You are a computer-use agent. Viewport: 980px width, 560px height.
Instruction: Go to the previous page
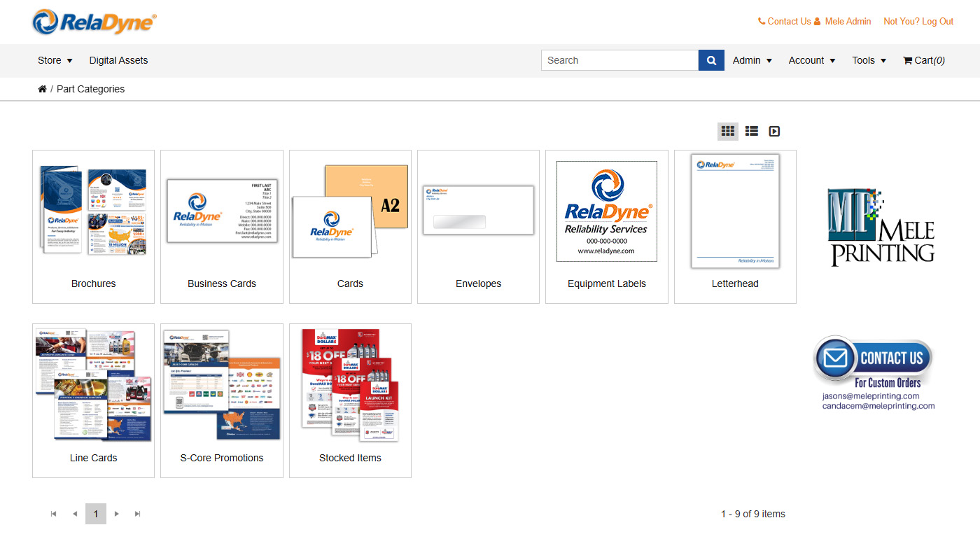pyautogui.click(x=74, y=513)
